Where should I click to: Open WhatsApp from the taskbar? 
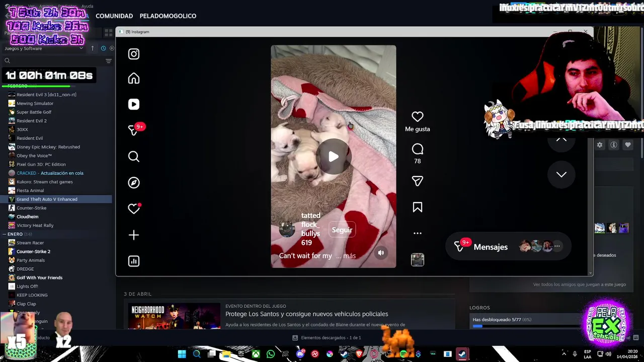271,354
